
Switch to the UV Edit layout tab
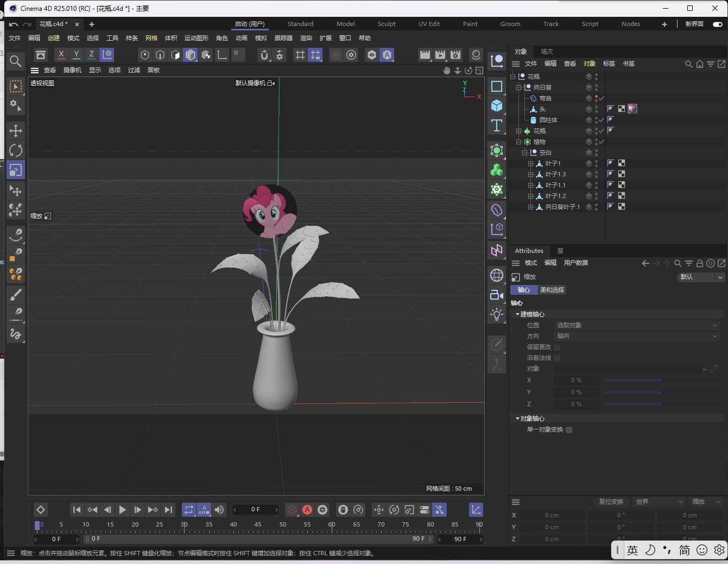(x=429, y=24)
